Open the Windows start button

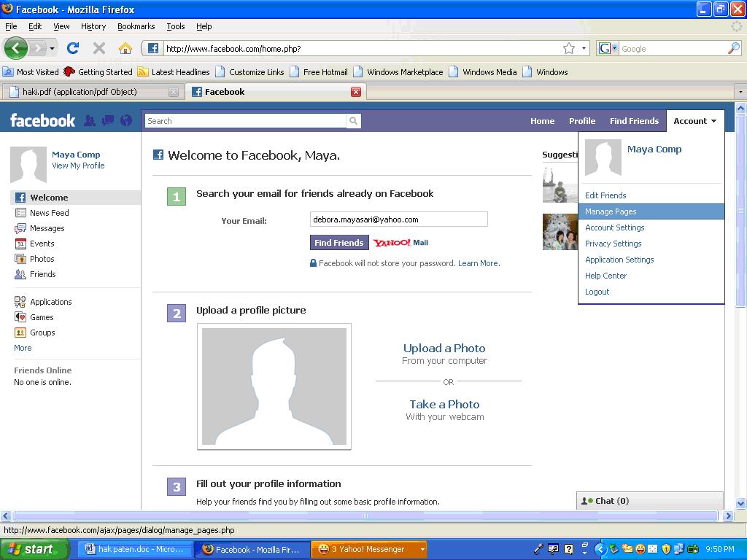click(x=33, y=549)
